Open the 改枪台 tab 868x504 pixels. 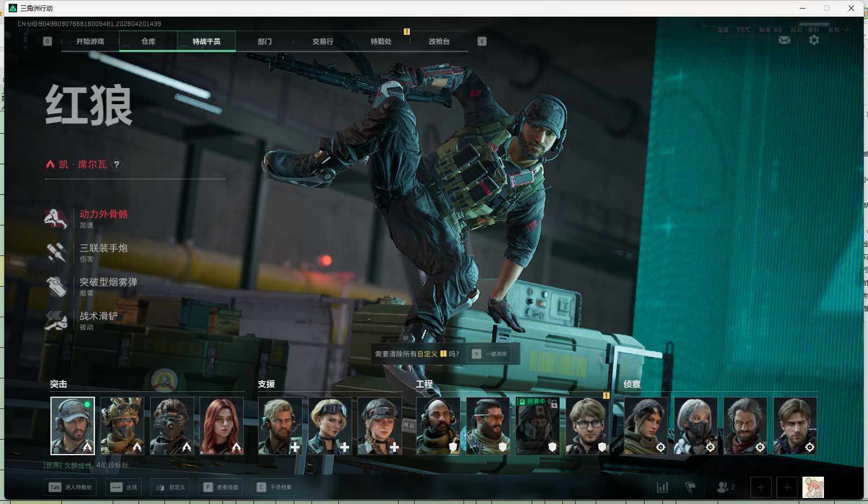click(439, 41)
